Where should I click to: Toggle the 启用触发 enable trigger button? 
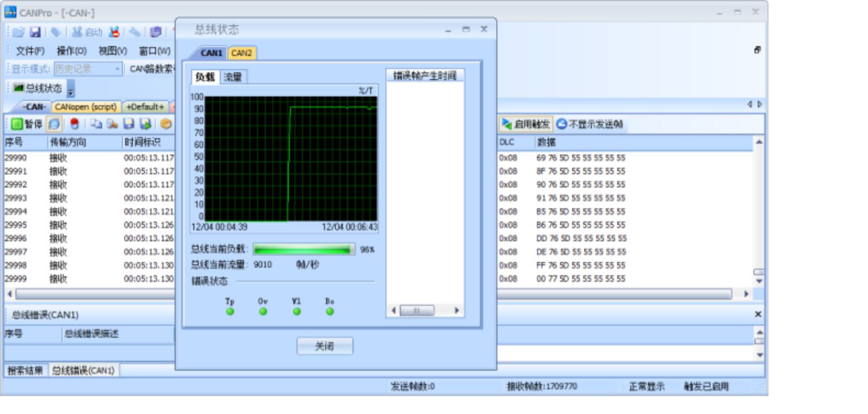[x=525, y=124]
